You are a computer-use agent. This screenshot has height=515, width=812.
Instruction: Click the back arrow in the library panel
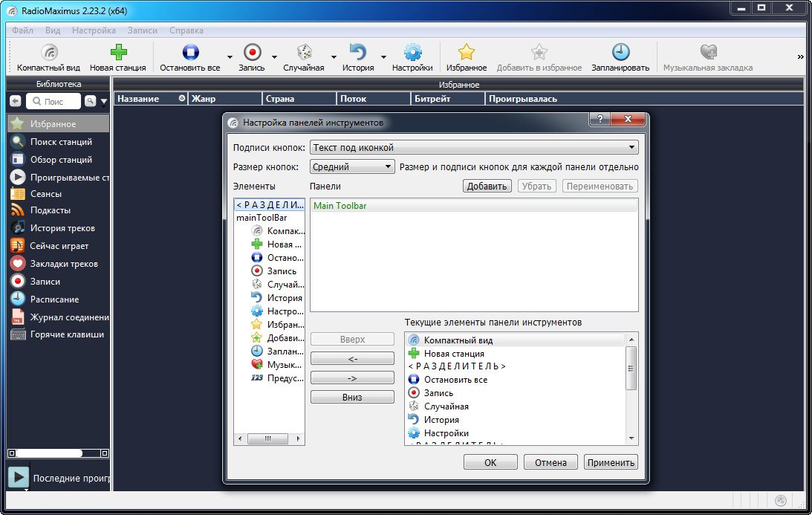pos(16,101)
